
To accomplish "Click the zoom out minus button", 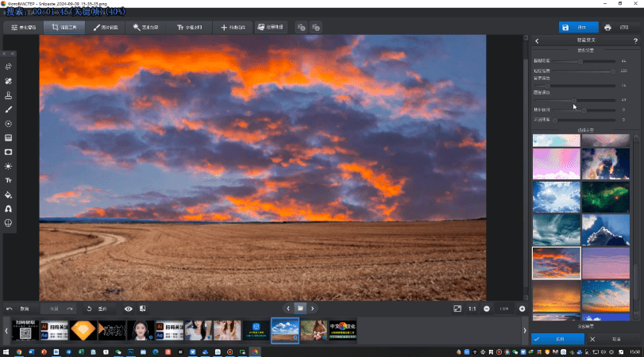I will pos(487,308).
